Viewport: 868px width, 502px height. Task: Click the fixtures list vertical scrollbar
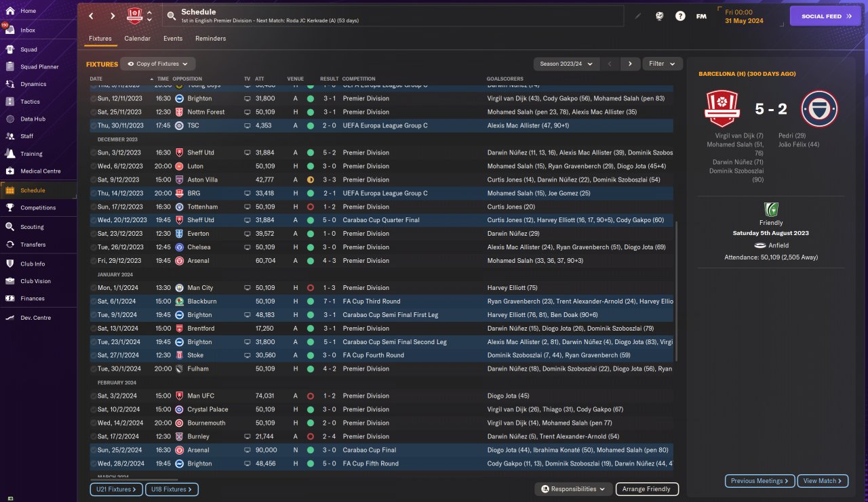click(676, 291)
